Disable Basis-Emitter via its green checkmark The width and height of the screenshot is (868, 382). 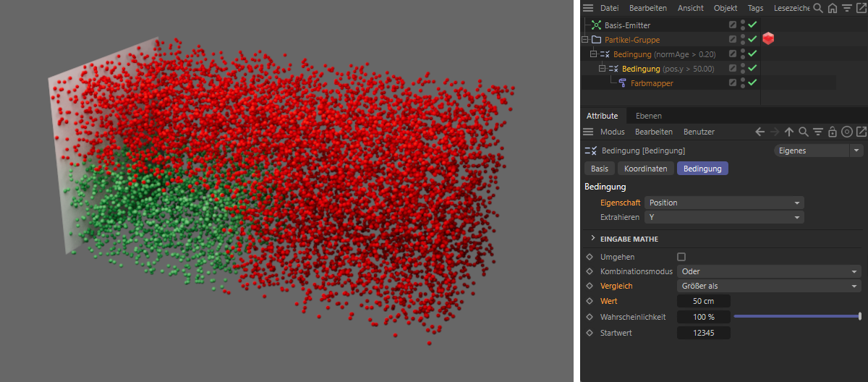pos(752,25)
